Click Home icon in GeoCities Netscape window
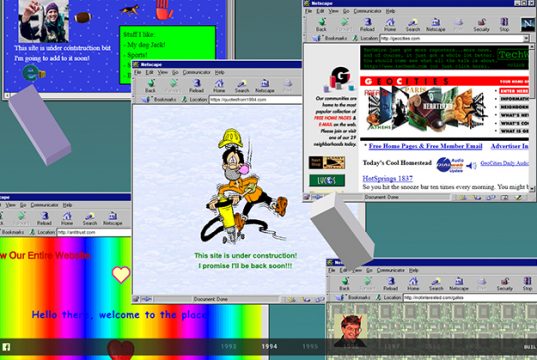The image size is (537, 360). (x=390, y=25)
